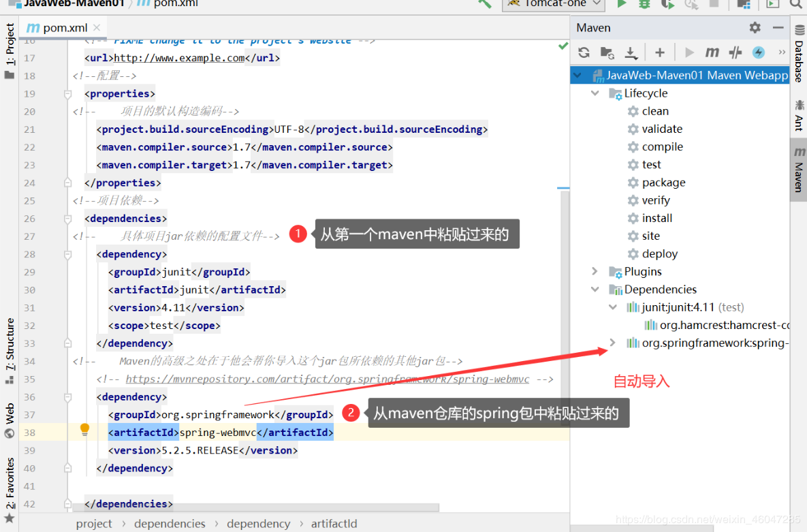This screenshot has height=532, width=807.
Task: Collapse the Lifecycle node
Action: click(x=595, y=93)
